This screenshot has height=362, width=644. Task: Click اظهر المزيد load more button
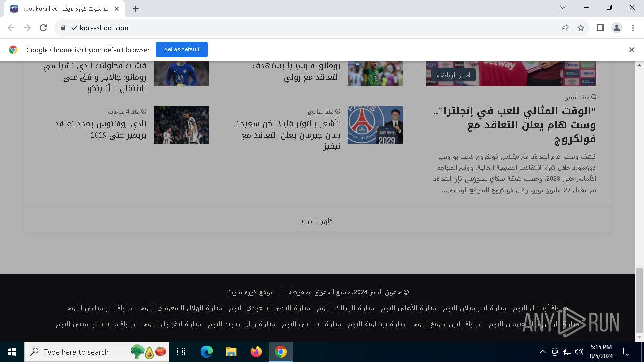pos(317,221)
